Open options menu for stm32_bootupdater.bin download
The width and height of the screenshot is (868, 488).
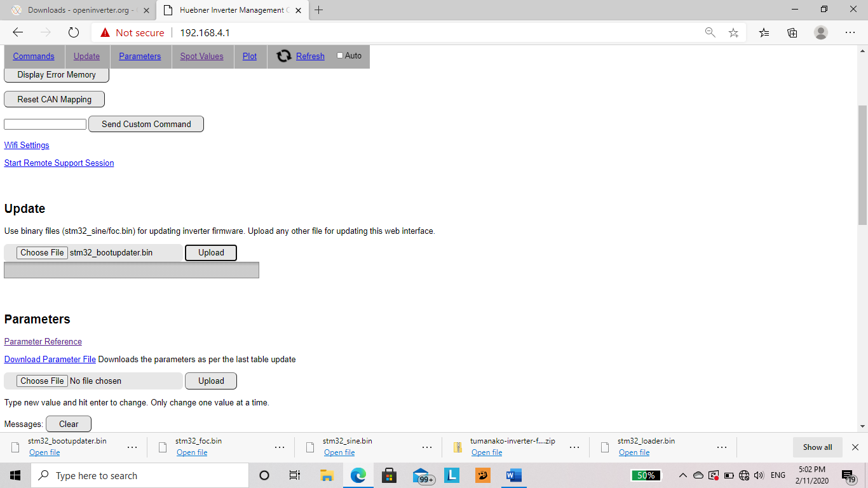(132, 447)
